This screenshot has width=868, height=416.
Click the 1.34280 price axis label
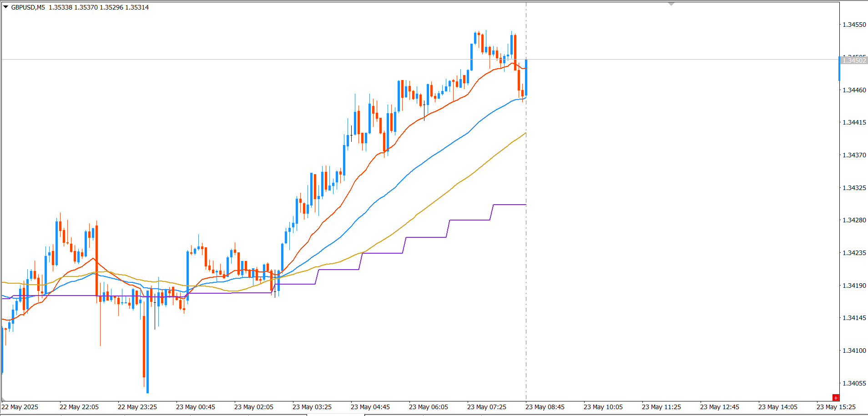[854, 220]
